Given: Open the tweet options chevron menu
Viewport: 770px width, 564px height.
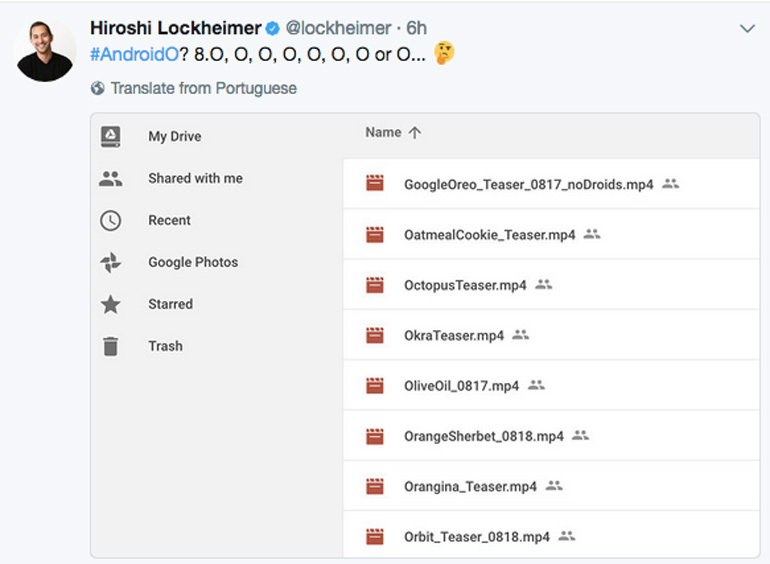Looking at the screenshot, I should 746,29.
